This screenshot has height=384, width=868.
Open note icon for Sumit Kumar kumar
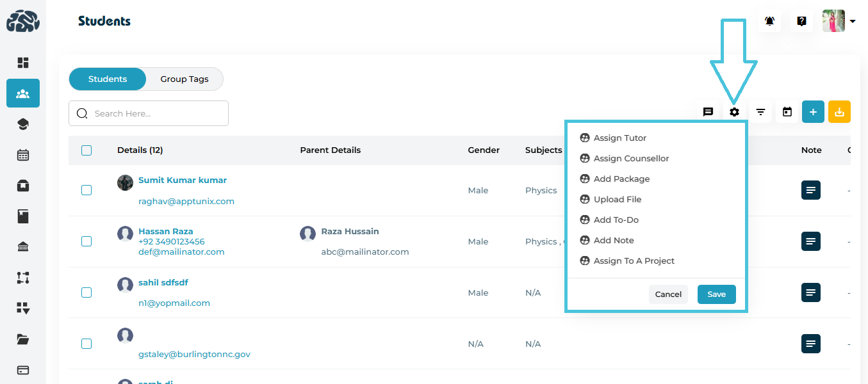[x=810, y=190]
